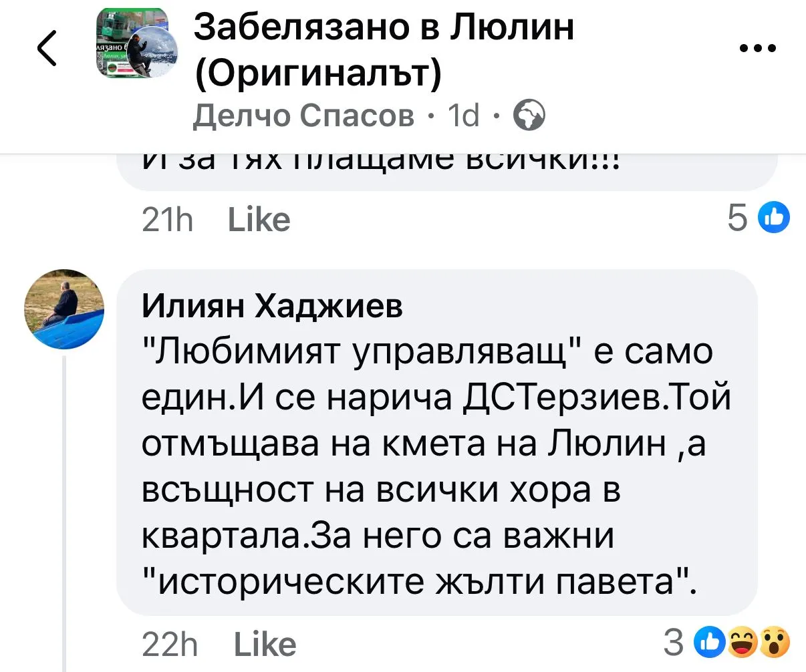Click the 21h comment timestamp
This screenshot has width=806, height=672.
(168, 220)
